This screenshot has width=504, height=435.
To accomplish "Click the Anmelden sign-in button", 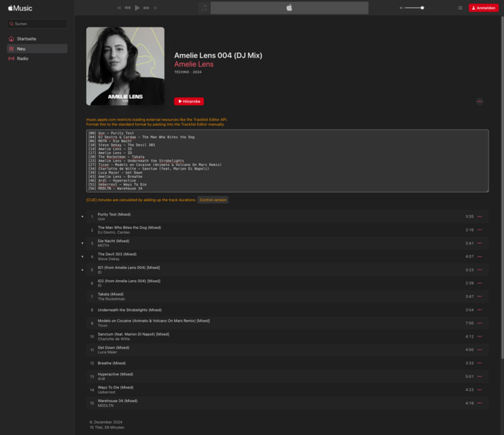I will click(484, 8).
